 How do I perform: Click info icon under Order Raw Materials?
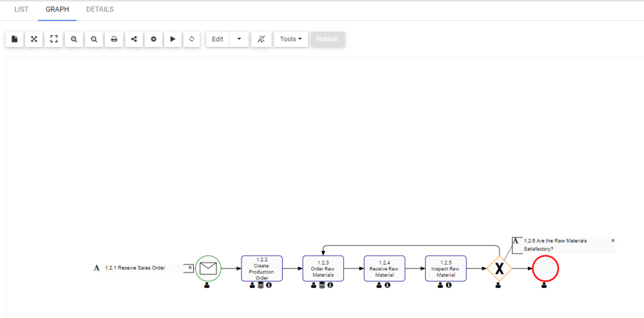[x=330, y=285]
